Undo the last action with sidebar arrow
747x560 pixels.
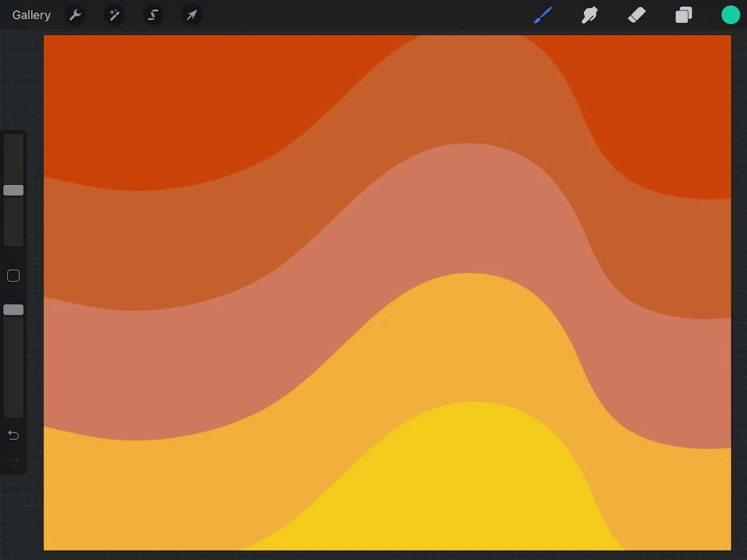coord(13,435)
